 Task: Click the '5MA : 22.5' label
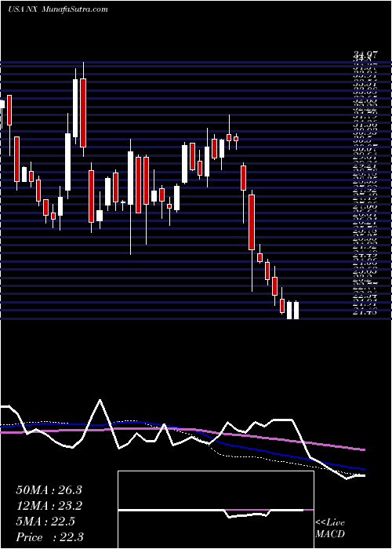point(45,522)
